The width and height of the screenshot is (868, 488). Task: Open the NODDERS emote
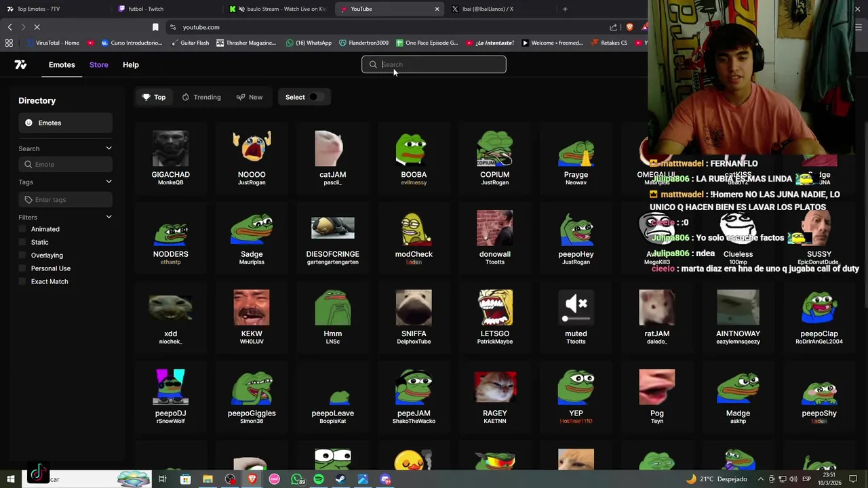tap(170, 237)
